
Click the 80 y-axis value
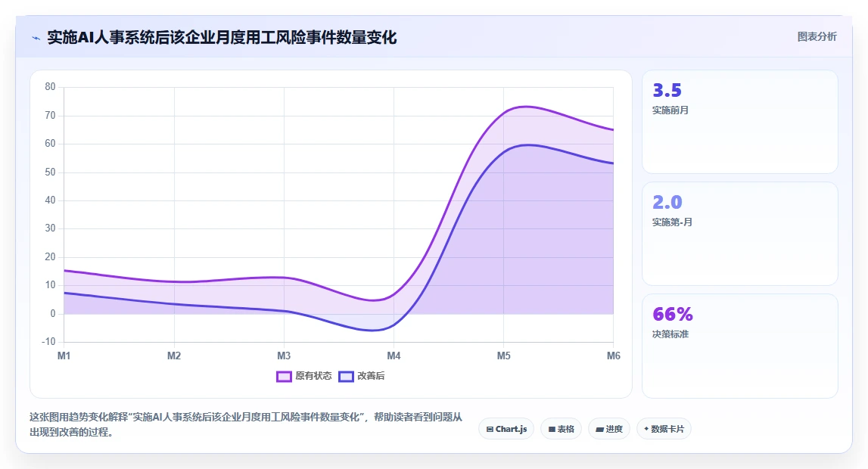tap(51, 87)
